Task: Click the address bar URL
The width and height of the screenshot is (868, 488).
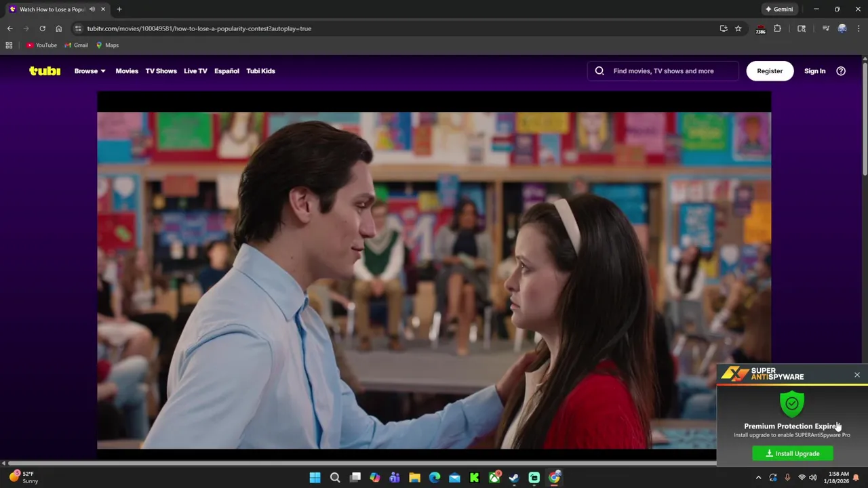Action: [199, 28]
